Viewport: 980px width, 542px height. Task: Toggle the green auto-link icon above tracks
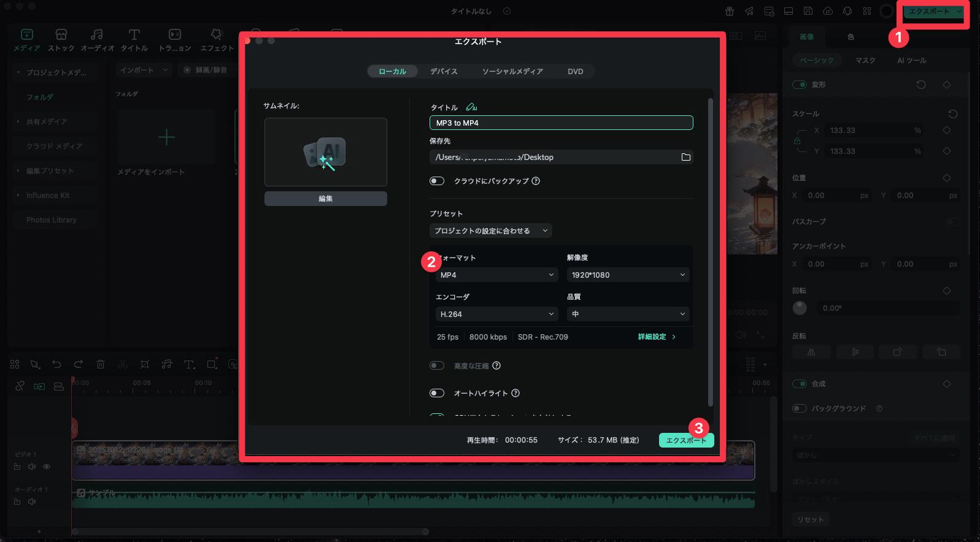(39, 386)
